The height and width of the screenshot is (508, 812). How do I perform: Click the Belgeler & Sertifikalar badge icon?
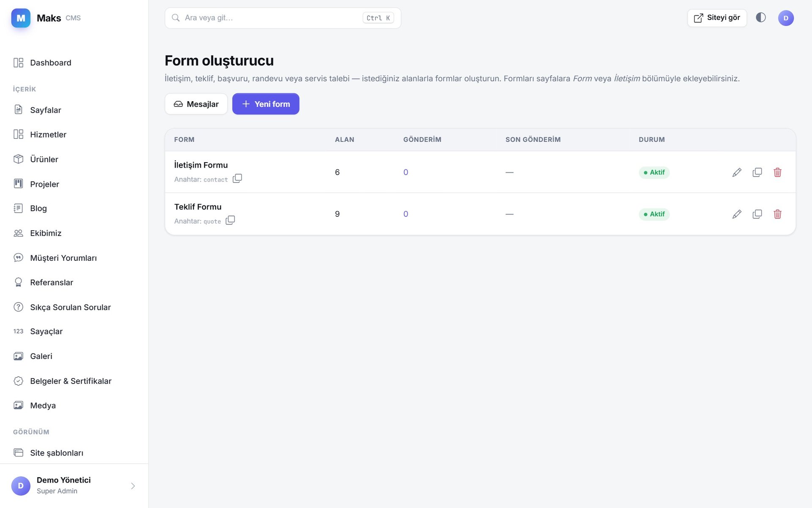18,381
